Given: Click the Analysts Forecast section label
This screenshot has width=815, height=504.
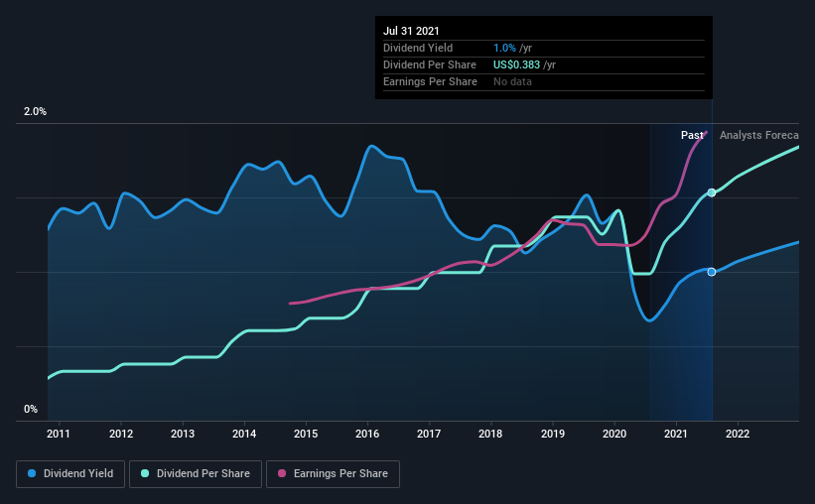Looking at the screenshot, I should click(x=758, y=135).
